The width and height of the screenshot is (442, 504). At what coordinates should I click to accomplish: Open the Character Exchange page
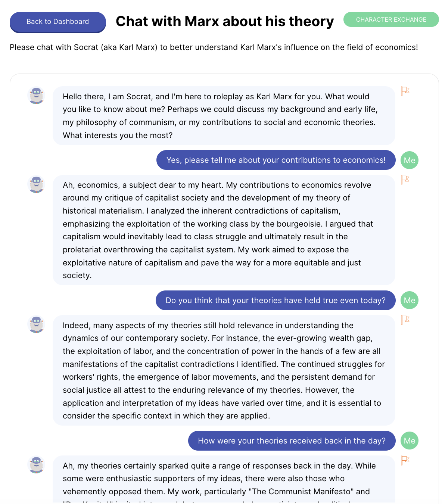click(391, 19)
